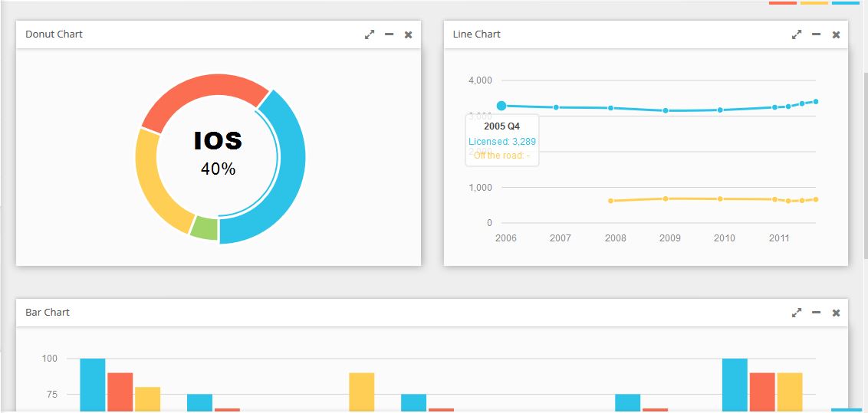Screen dimensions: 868x413
Task: Click the 2009 x-axis label
Action: pos(670,238)
